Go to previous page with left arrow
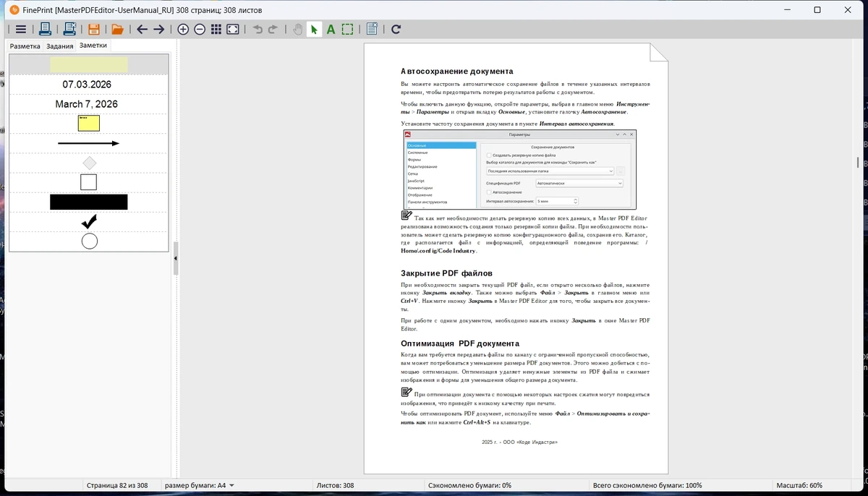This screenshot has width=868, height=496. [142, 30]
